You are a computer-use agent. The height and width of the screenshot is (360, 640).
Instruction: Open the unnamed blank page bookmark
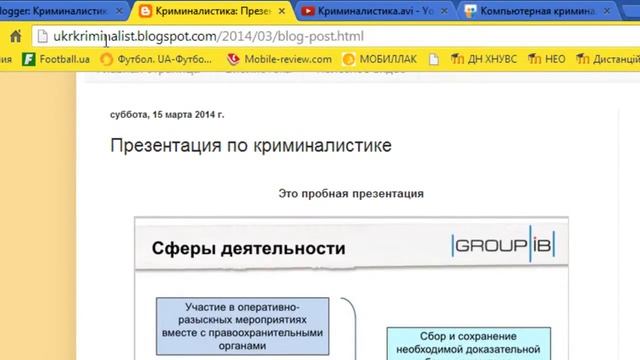(434, 60)
